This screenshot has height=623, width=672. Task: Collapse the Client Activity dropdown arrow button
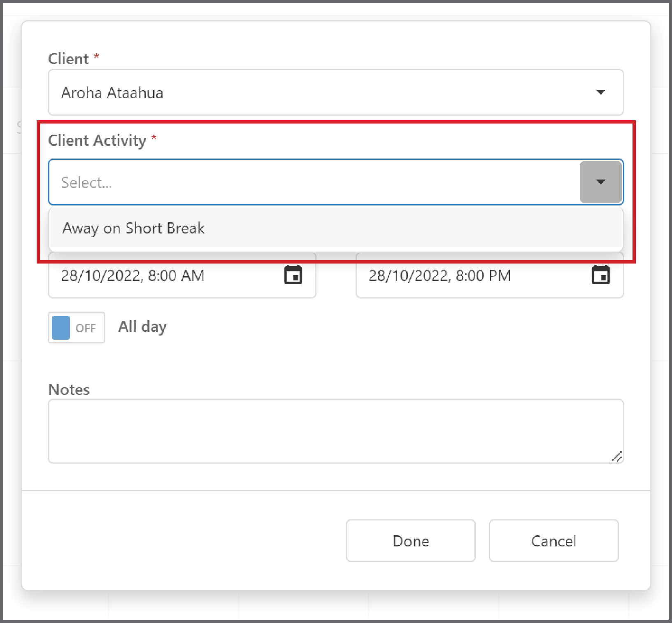(x=601, y=182)
